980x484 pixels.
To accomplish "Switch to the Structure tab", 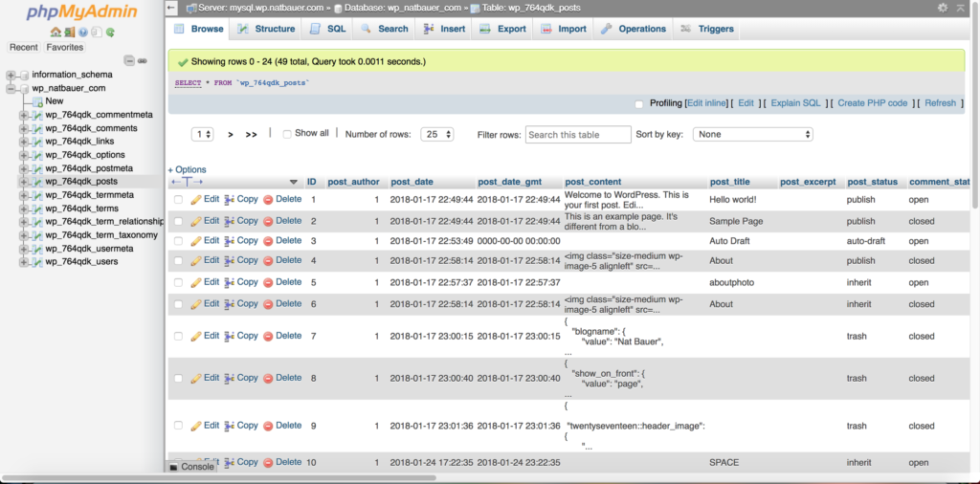I will click(x=266, y=29).
